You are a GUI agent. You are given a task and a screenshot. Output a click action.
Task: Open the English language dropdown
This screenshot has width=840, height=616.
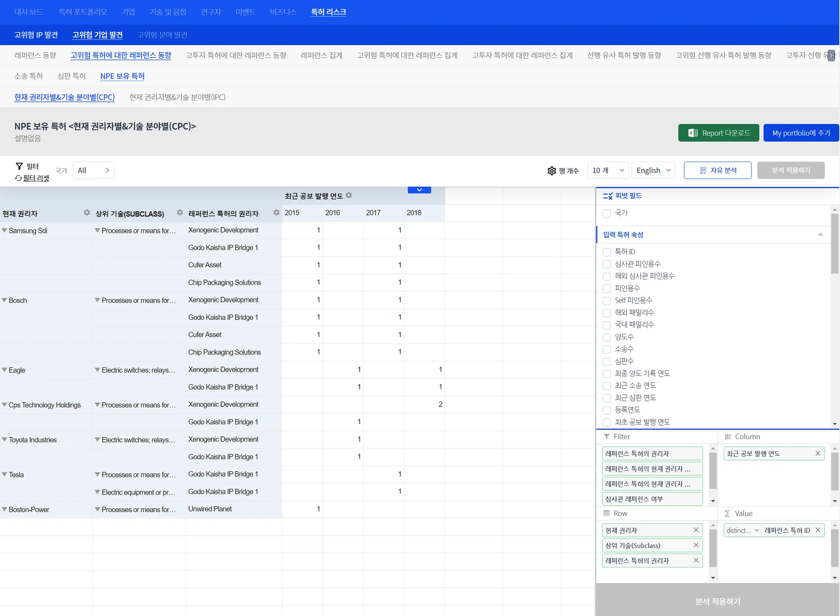point(653,170)
